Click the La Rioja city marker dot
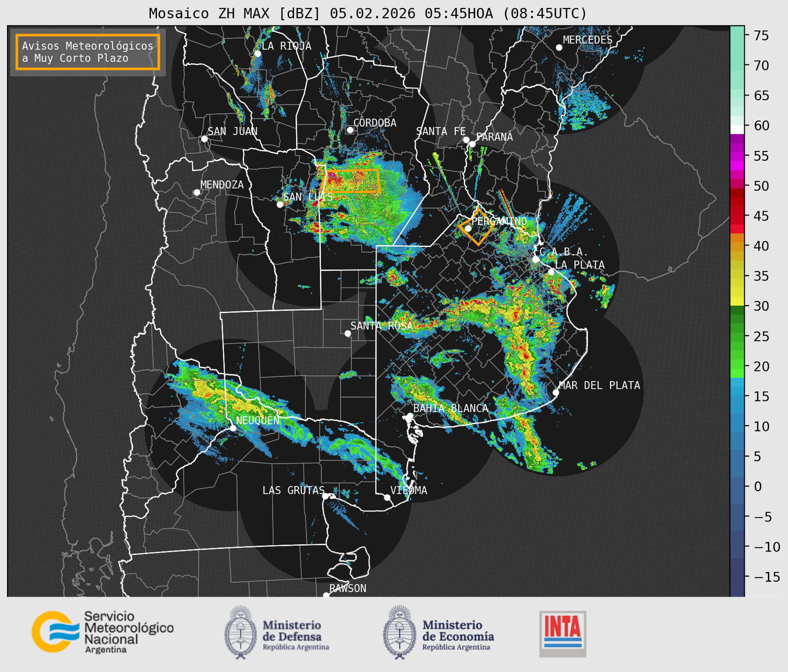This screenshot has width=788, height=672. coord(258,54)
